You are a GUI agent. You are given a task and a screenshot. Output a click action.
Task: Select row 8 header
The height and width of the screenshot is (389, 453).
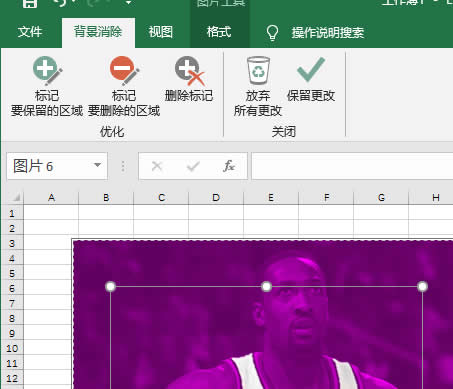pos(12,318)
